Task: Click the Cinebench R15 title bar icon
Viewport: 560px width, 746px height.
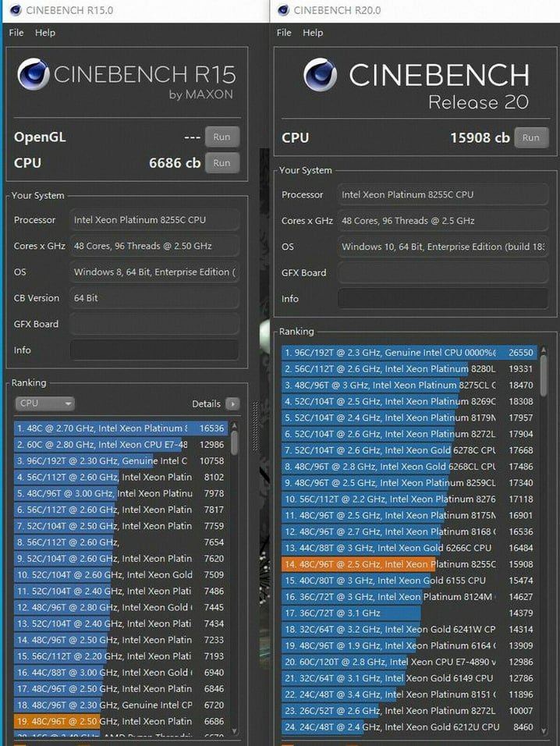Action: click(16, 10)
